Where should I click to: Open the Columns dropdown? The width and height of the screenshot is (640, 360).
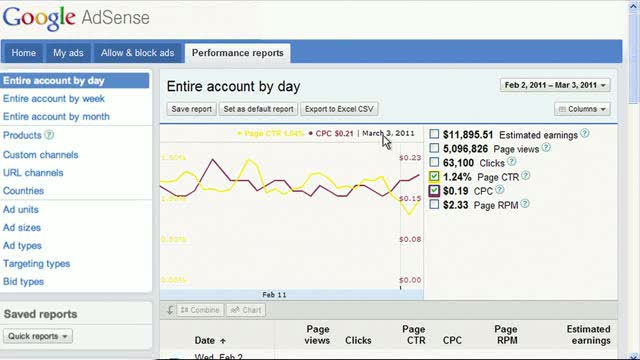tap(582, 109)
